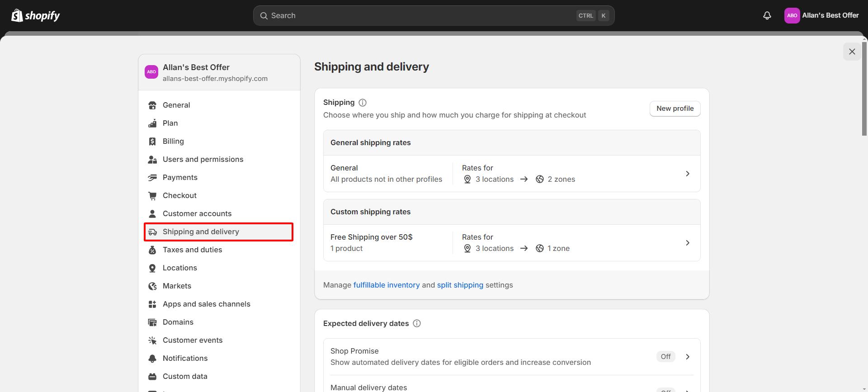Screen dimensions: 868x392
Task: Click the Markets globe icon in sidebar
Action: point(152,286)
